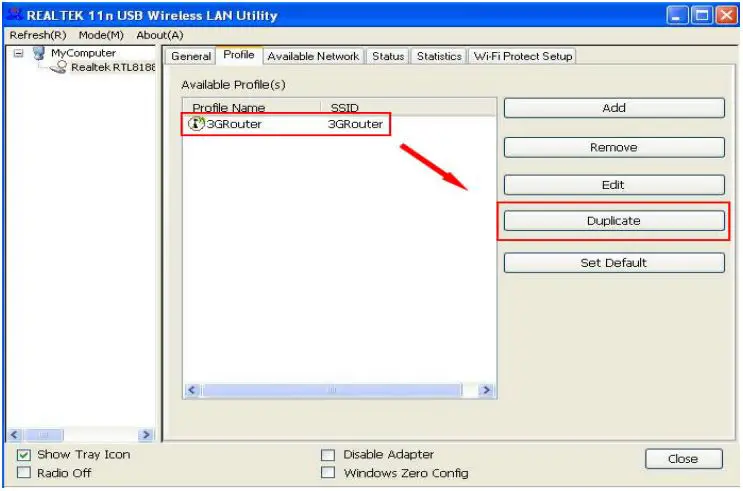Open the Mode(M) menu
The width and height of the screenshot is (743, 491).
coord(101,35)
